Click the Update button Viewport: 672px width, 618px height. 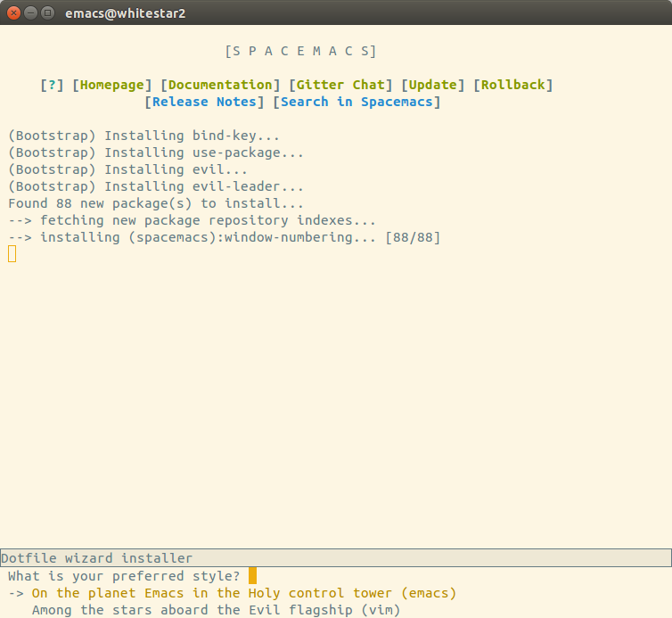[433, 85]
